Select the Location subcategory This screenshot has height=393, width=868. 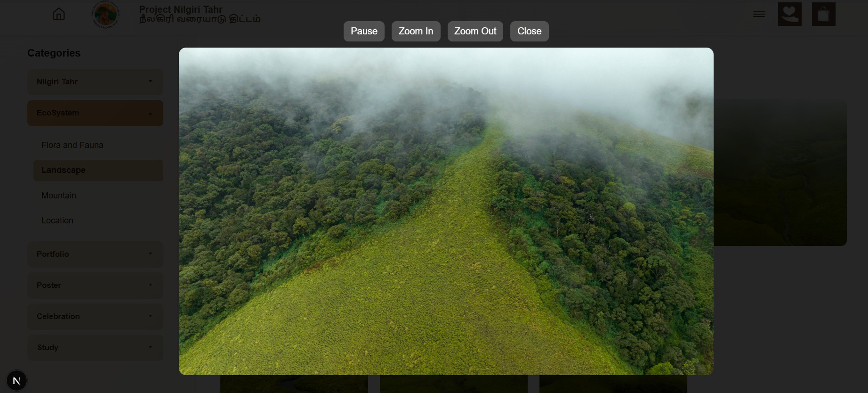[x=57, y=221]
